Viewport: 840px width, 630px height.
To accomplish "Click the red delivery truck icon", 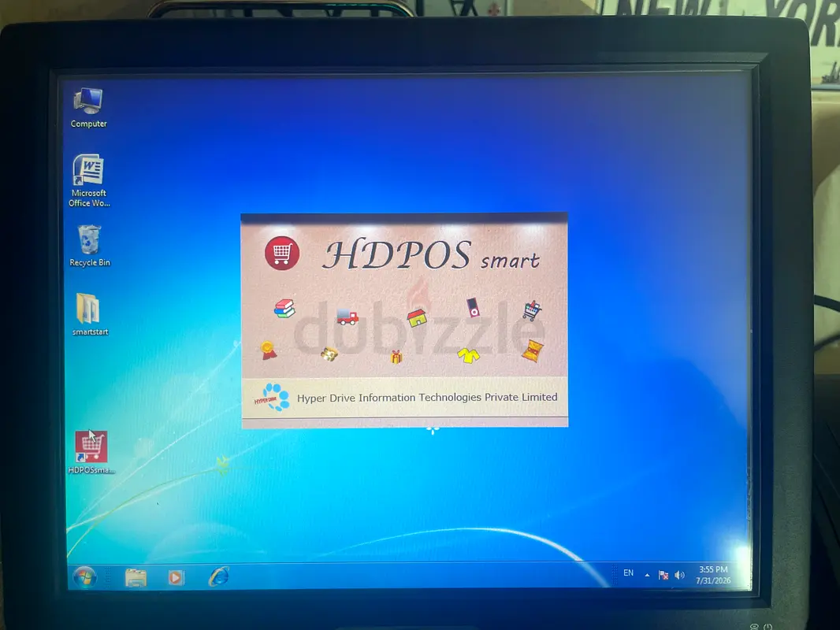I will point(348,317).
